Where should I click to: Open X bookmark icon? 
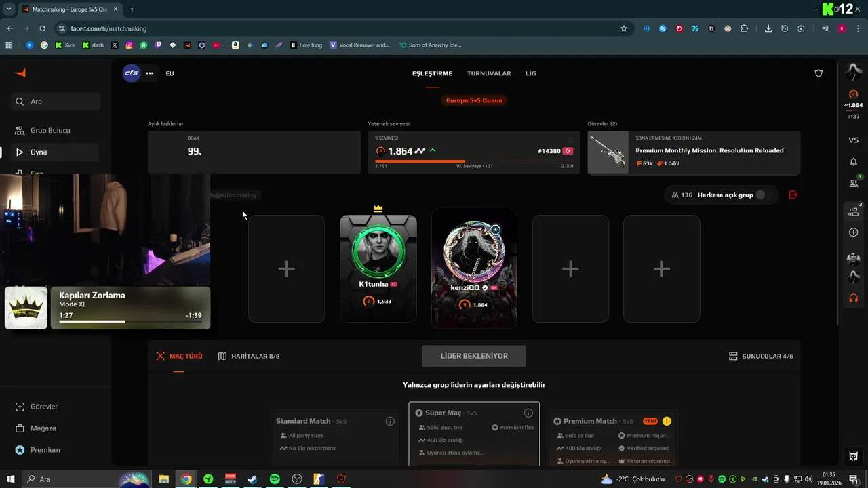pos(115,45)
